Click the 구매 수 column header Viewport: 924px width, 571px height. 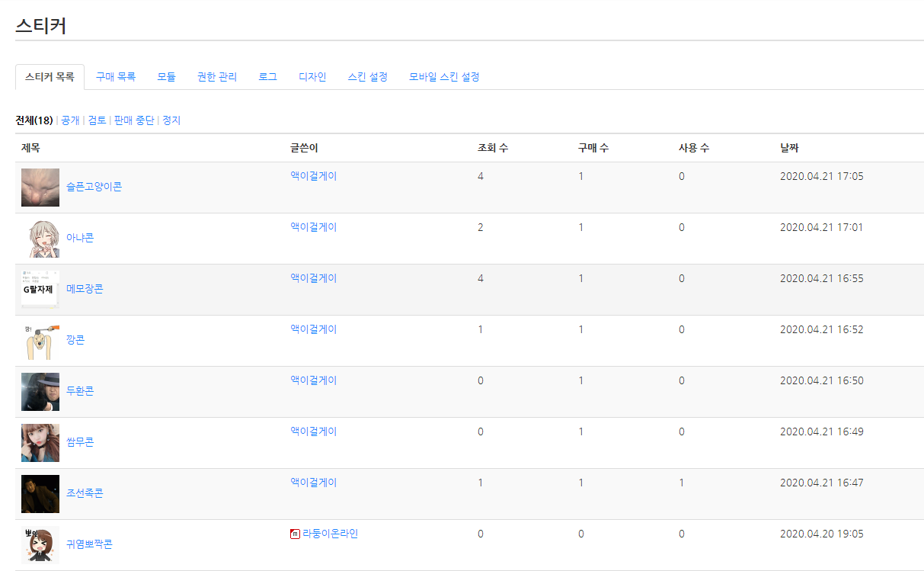tap(593, 148)
